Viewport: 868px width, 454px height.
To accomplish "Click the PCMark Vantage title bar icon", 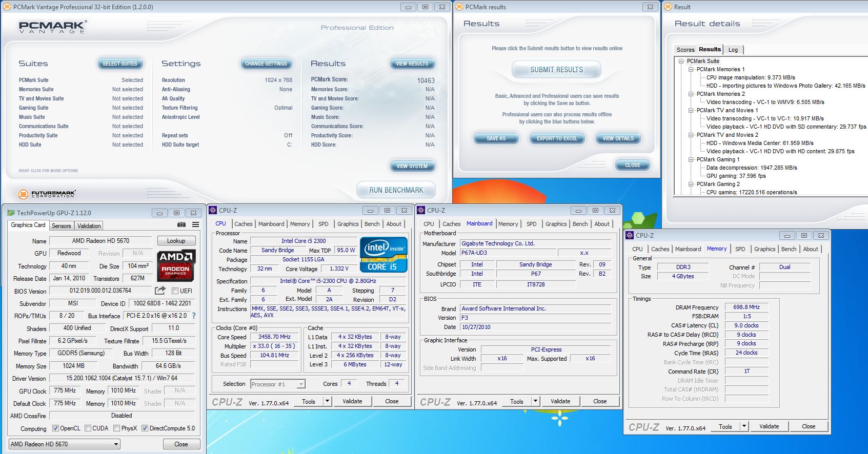I will 7,7.
